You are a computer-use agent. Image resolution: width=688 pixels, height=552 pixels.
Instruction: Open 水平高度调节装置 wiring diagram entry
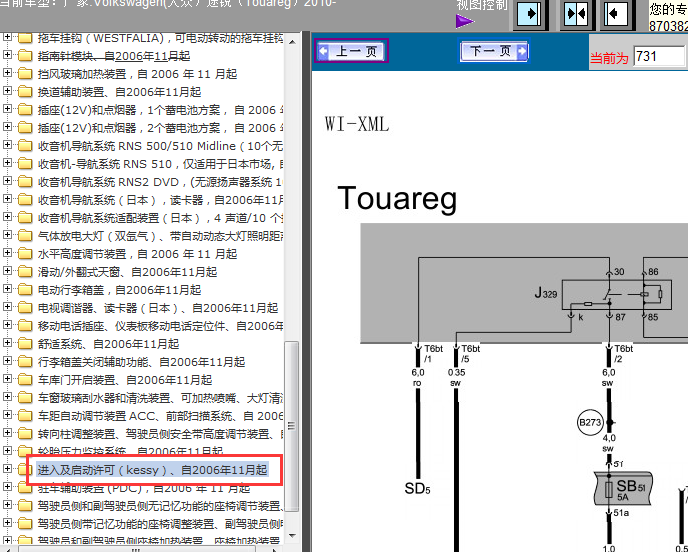137,254
